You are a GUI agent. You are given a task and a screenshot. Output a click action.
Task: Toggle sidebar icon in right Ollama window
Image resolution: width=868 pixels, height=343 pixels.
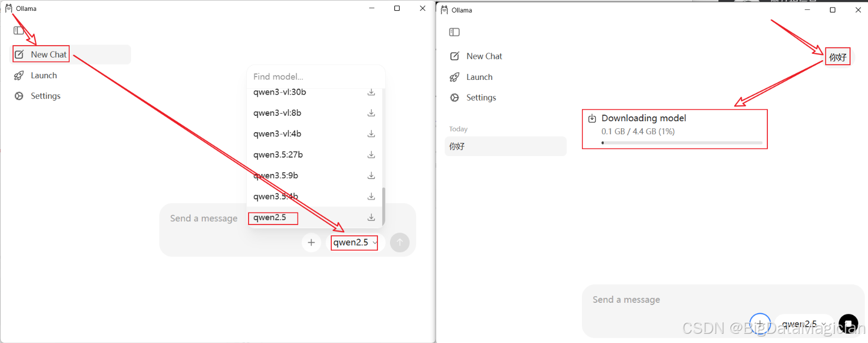point(455,32)
